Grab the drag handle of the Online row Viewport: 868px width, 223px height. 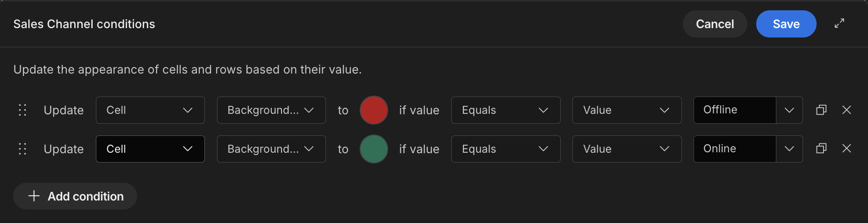(x=22, y=149)
